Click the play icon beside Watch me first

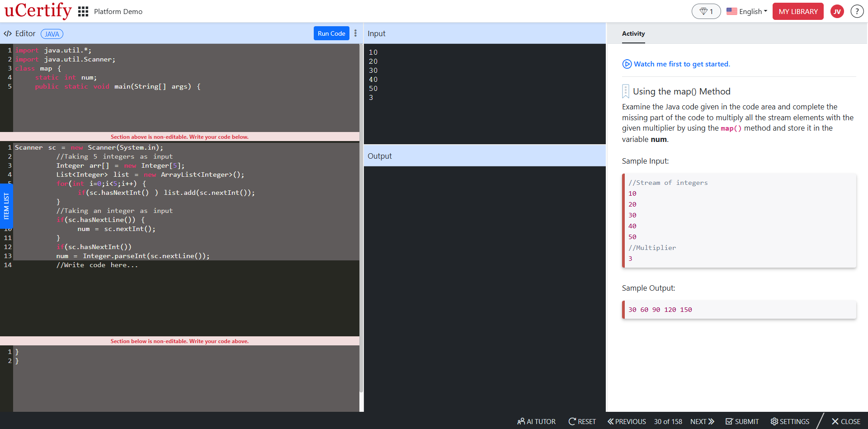[627, 64]
